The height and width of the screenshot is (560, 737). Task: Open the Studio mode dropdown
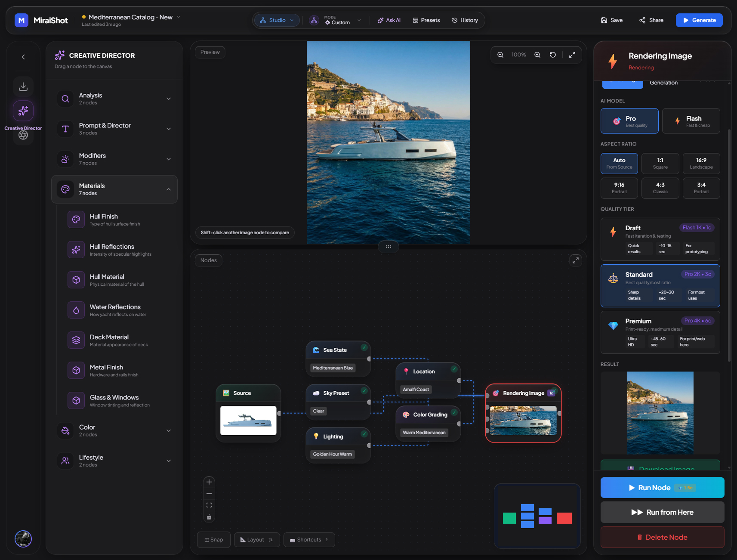point(277,20)
